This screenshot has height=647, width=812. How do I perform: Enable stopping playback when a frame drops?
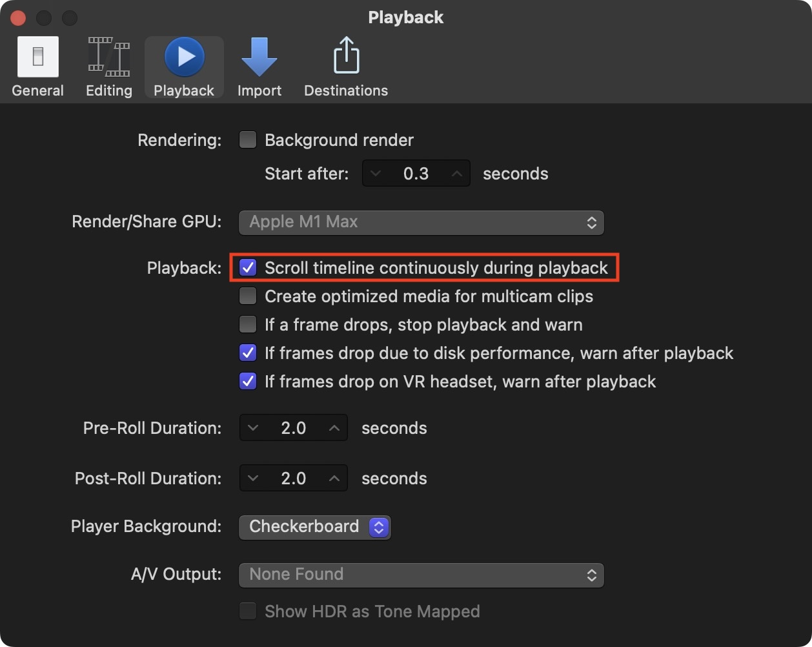click(x=248, y=324)
